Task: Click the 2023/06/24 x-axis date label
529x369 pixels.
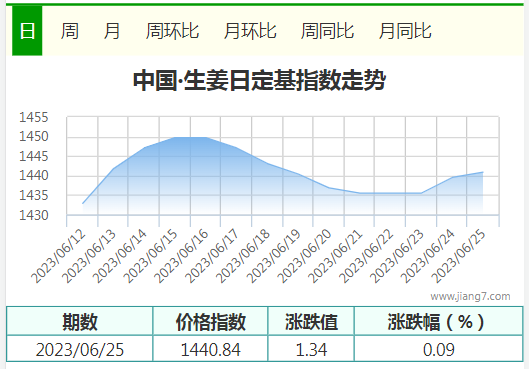Action: [x=428, y=256]
